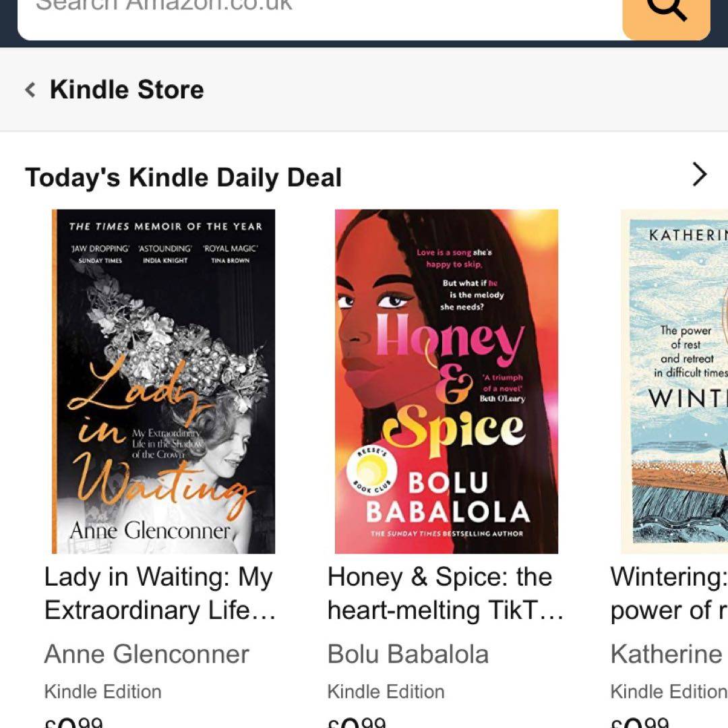Go back using the Kindle Store chevron
This screenshot has height=728, width=728.
(x=30, y=90)
